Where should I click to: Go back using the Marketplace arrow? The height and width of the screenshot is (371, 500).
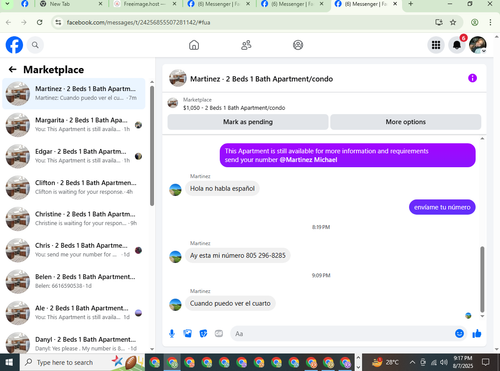(13, 69)
